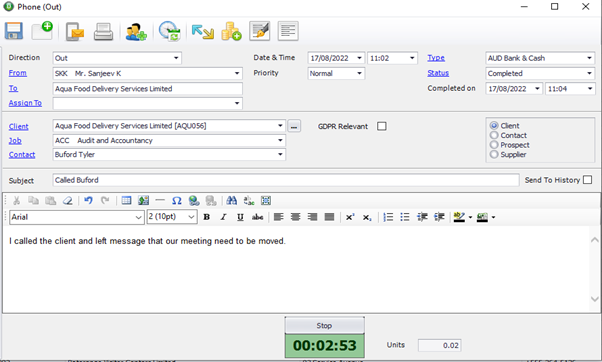The height and width of the screenshot is (362, 602).
Task: Undo the last edit
Action: point(88,200)
